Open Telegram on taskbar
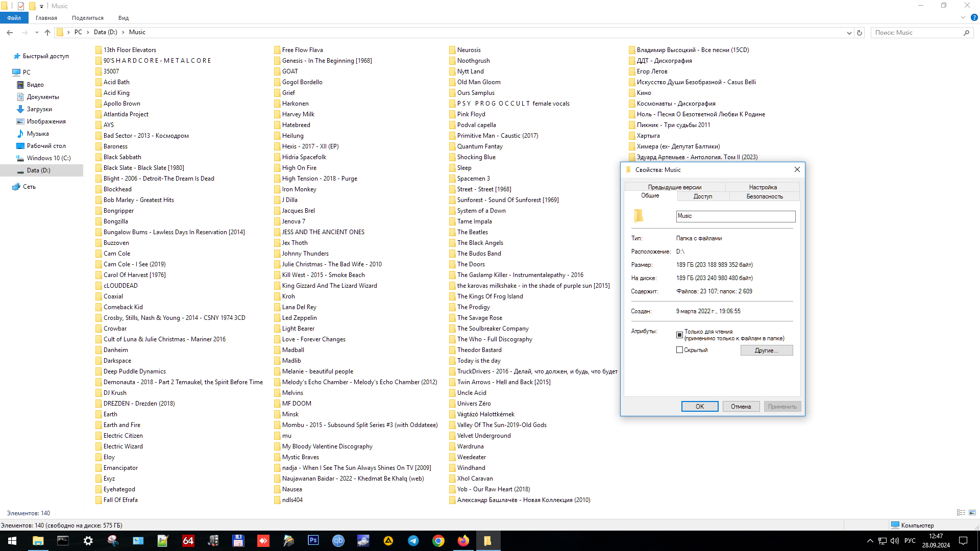Image resolution: width=980 pixels, height=551 pixels. click(x=413, y=541)
